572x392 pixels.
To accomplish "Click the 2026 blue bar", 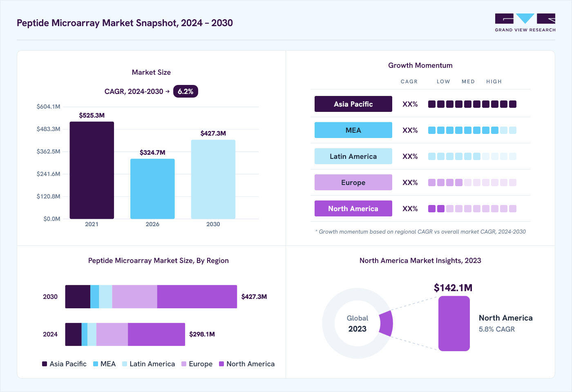I will coord(152,189).
